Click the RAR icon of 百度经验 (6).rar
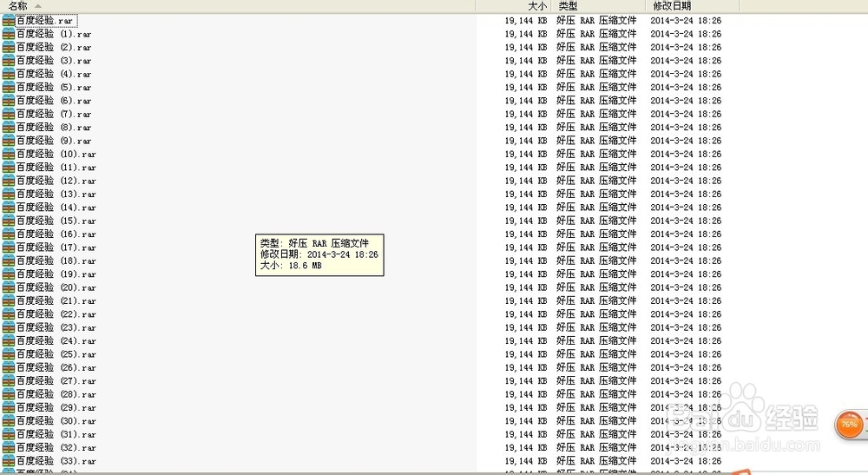This screenshot has width=868, height=475. (9, 100)
